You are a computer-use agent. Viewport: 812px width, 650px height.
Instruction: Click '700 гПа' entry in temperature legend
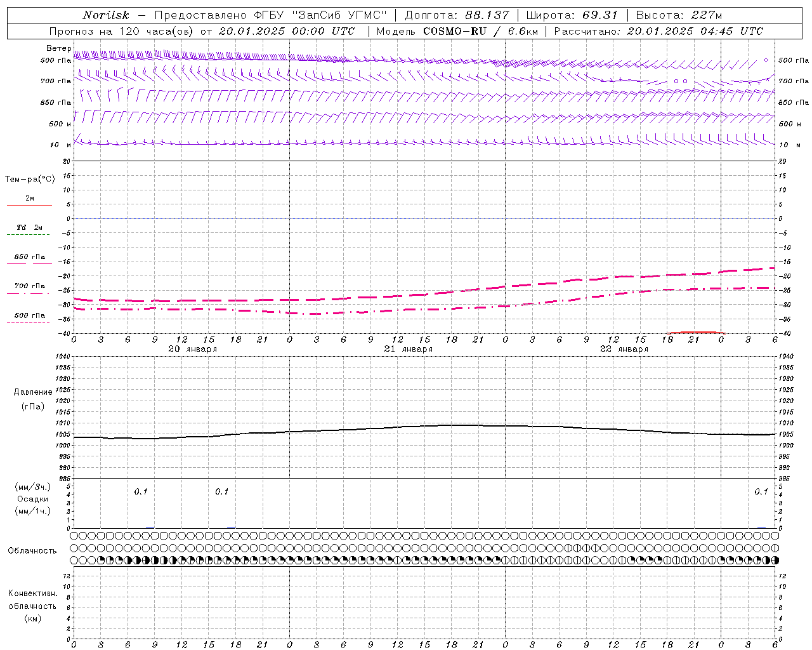click(x=30, y=286)
